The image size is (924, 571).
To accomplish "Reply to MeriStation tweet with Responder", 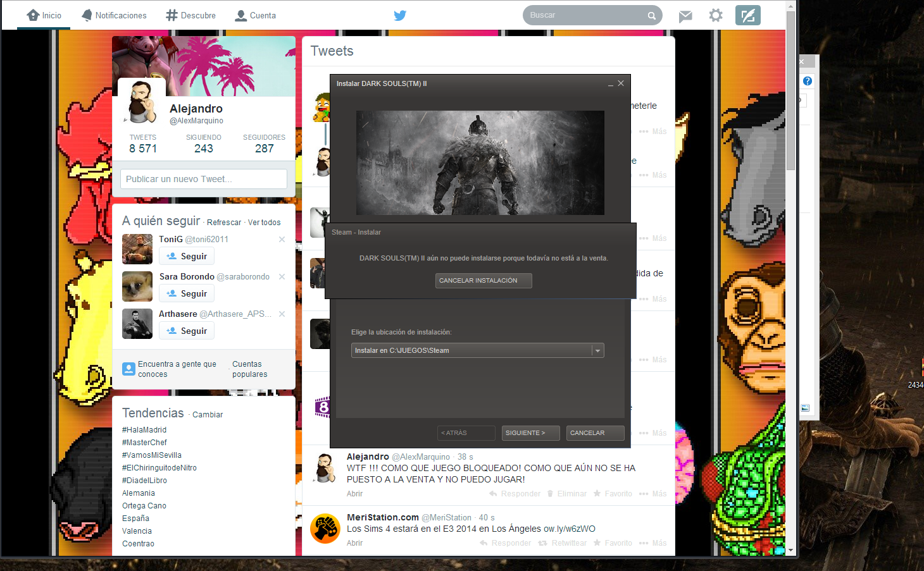I will [505, 543].
